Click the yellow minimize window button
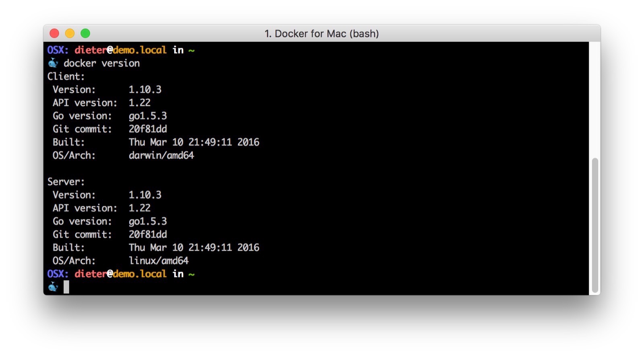644x357 pixels. 70,33
